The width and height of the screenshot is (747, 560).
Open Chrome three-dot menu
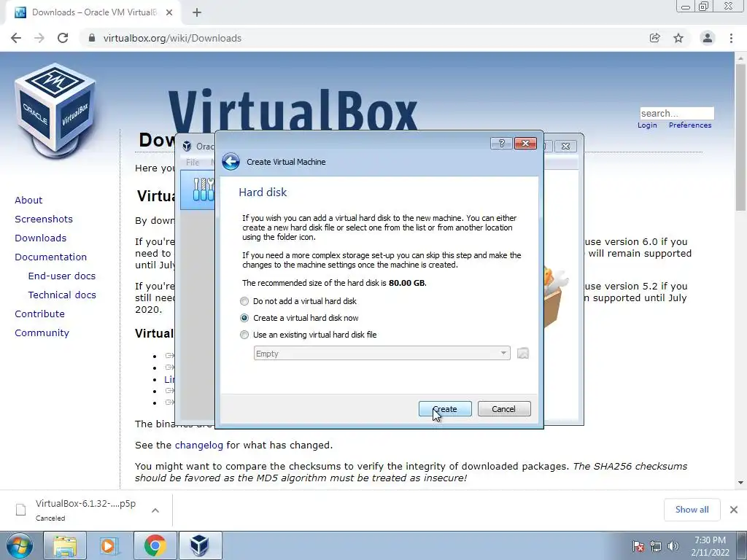(x=731, y=38)
